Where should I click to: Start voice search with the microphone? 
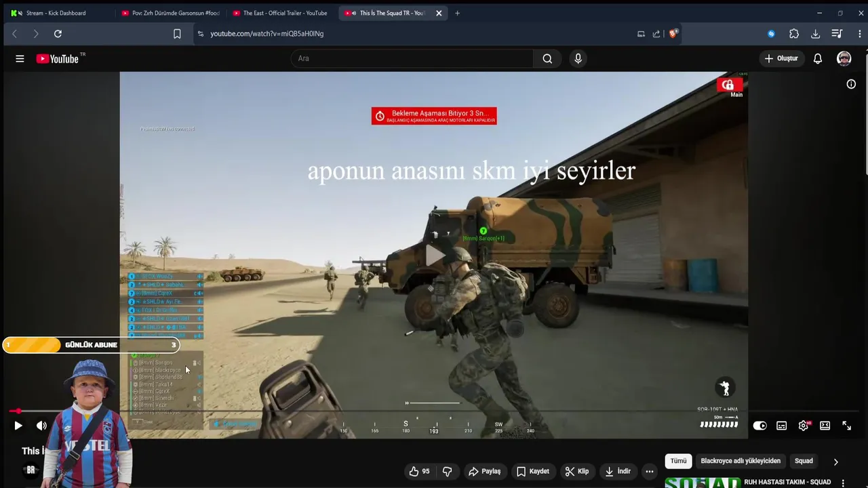(x=578, y=58)
